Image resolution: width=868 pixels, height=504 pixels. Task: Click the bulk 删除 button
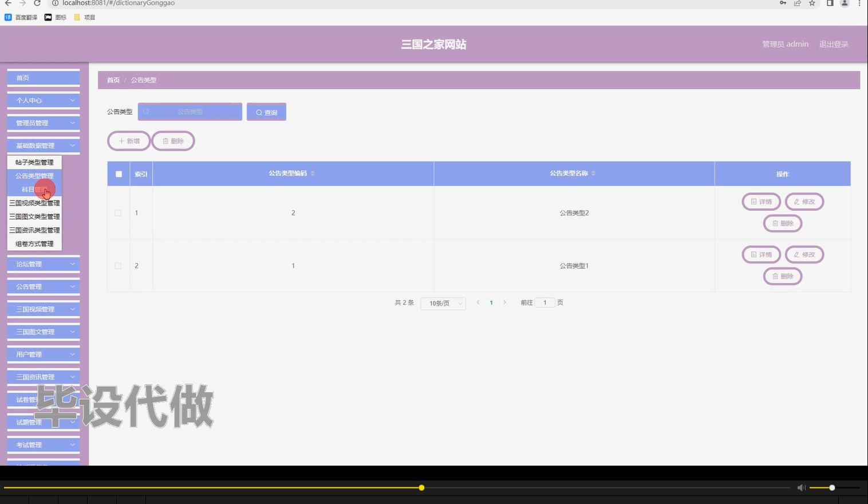(173, 140)
